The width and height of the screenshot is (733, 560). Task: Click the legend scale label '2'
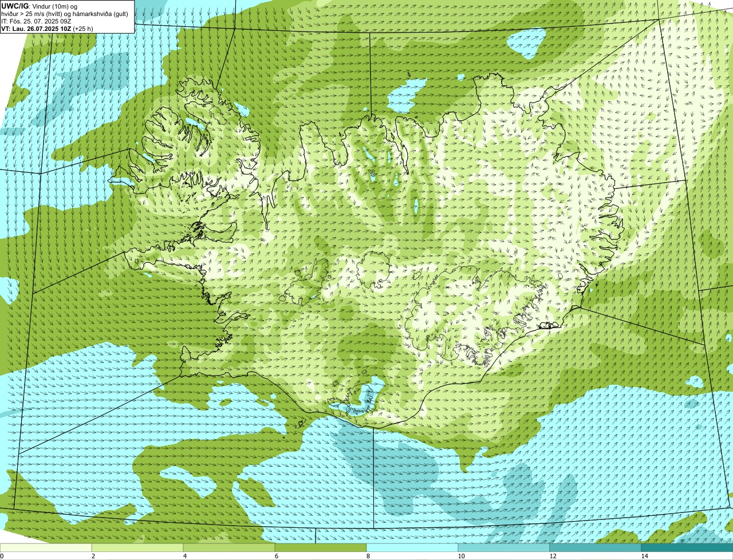click(x=93, y=556)
